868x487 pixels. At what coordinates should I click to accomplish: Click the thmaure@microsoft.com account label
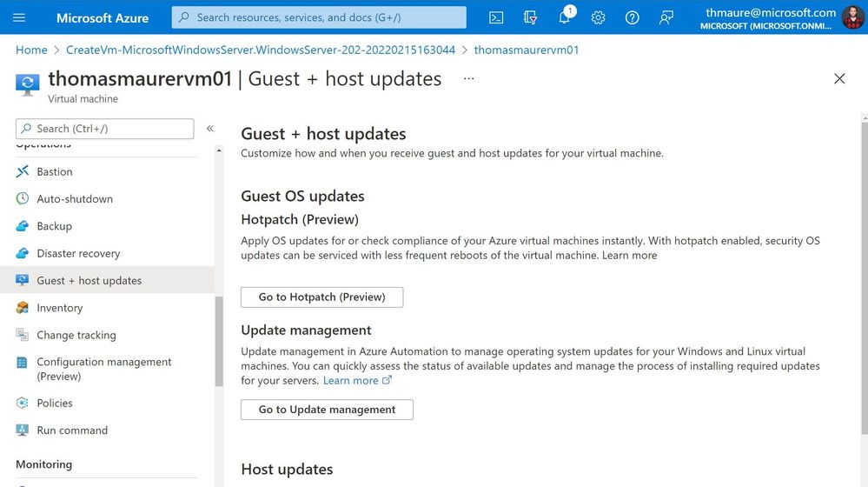[771, 12]
